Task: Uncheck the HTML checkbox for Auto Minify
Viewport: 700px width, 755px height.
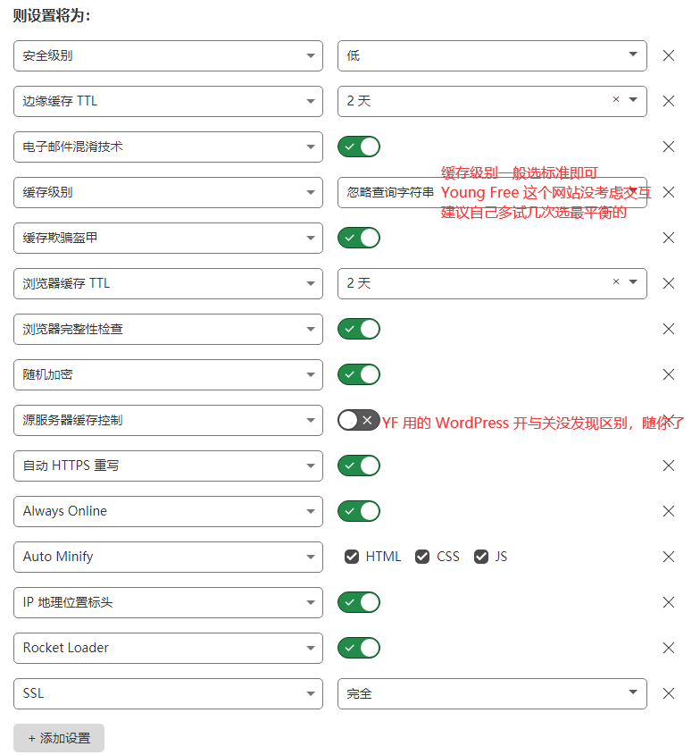Action: [x=352, y=557]
